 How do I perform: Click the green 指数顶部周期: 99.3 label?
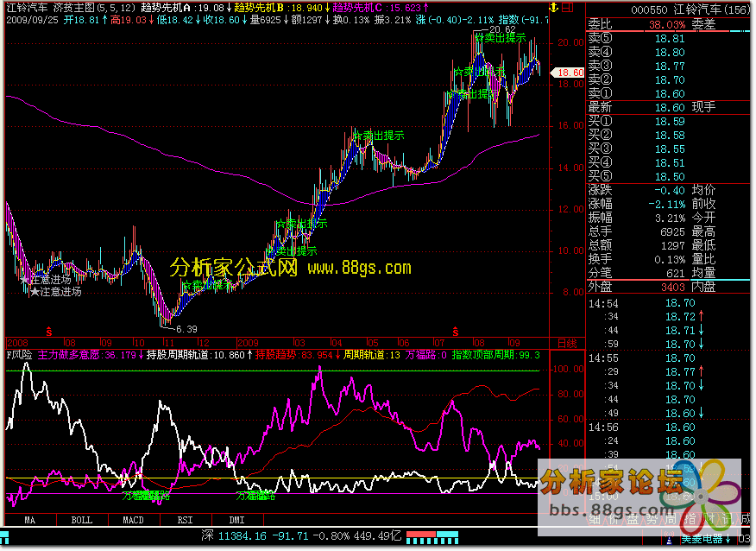click(496, 355)
